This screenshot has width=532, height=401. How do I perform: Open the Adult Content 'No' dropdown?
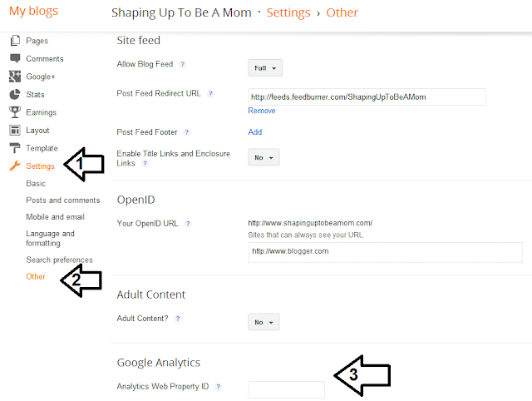[x=264, y=322]
